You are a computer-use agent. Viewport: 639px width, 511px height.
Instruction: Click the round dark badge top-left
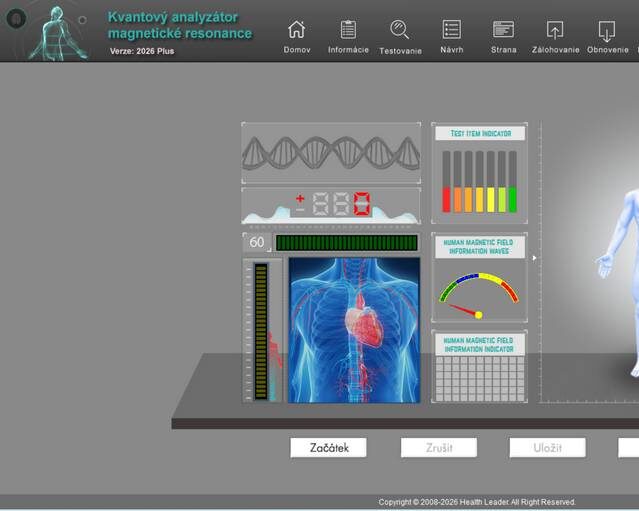tap(16, 18)
